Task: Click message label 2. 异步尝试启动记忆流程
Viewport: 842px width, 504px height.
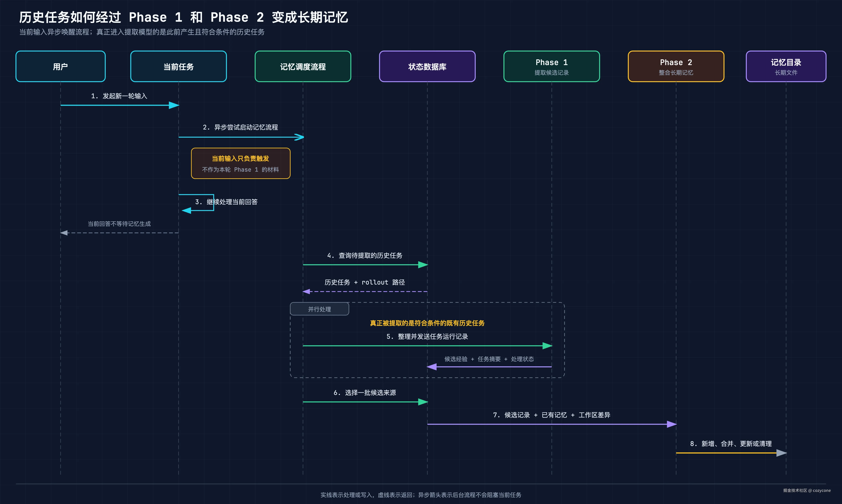Action: (240, 127)
